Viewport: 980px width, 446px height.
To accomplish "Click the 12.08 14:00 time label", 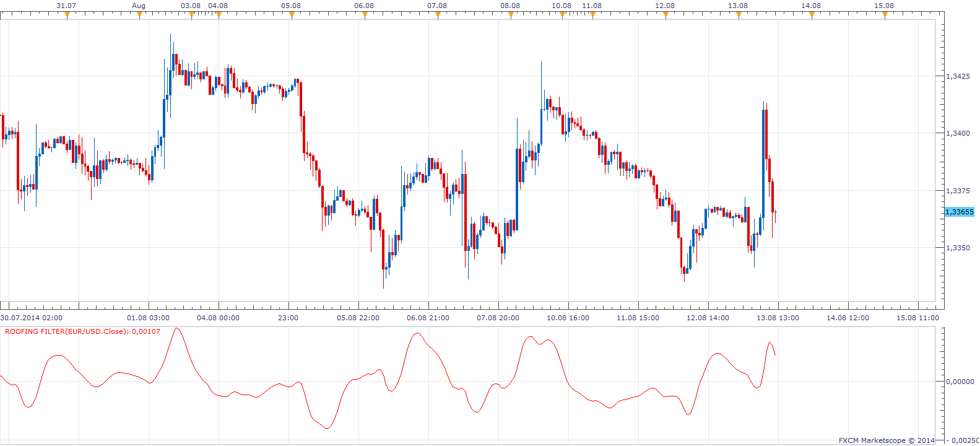I will pyautogui.click(x=708, y=318).
